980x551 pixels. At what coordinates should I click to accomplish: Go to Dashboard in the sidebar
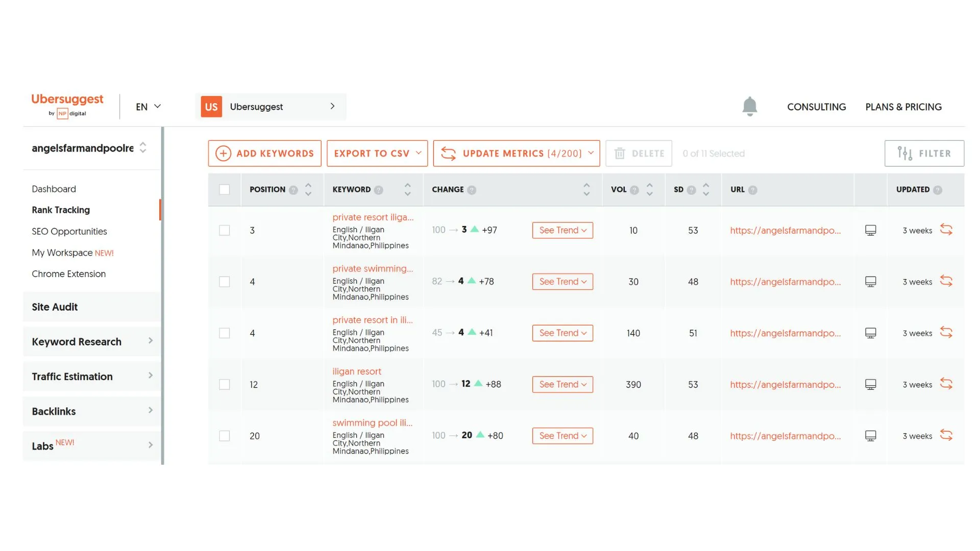tap(54, 189)
